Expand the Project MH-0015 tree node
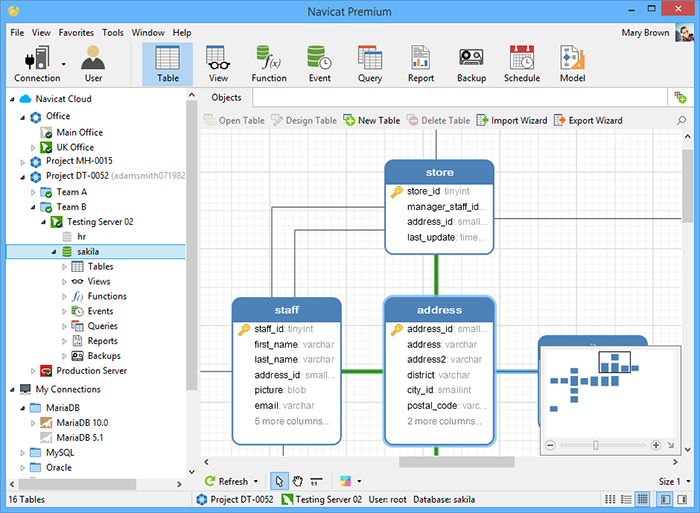 [x=22, y=162]
